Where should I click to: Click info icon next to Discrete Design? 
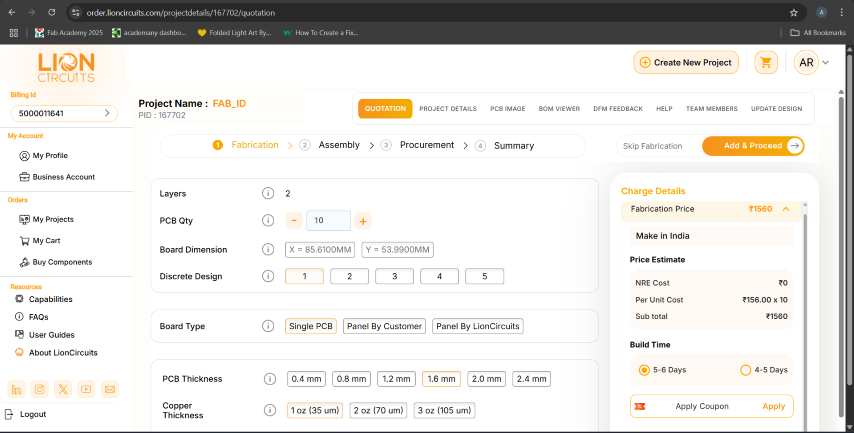click(268, 276)
